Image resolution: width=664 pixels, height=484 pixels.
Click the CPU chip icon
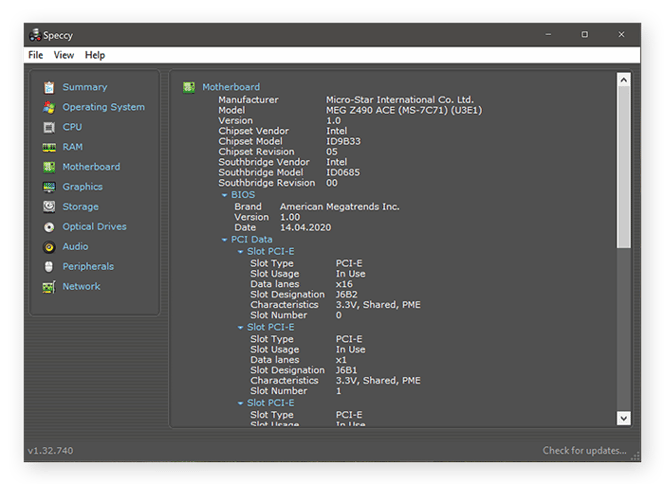click(49, 127)
